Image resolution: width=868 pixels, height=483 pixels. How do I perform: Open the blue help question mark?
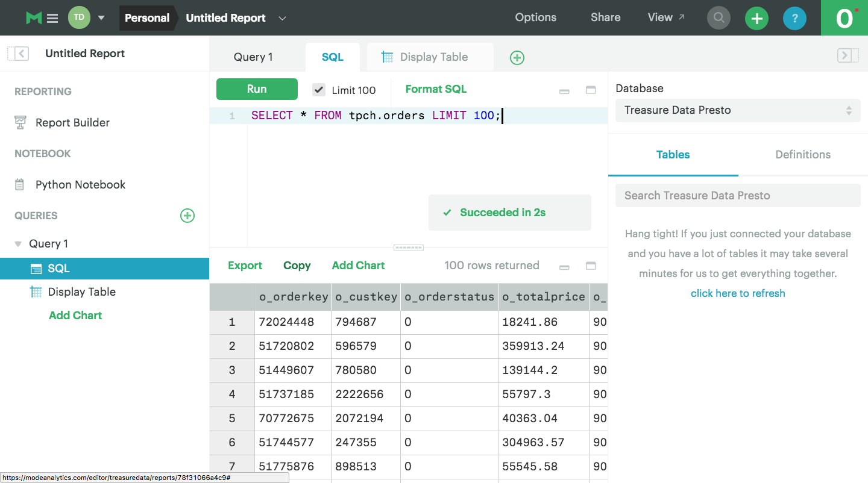(x=794, y=18)
